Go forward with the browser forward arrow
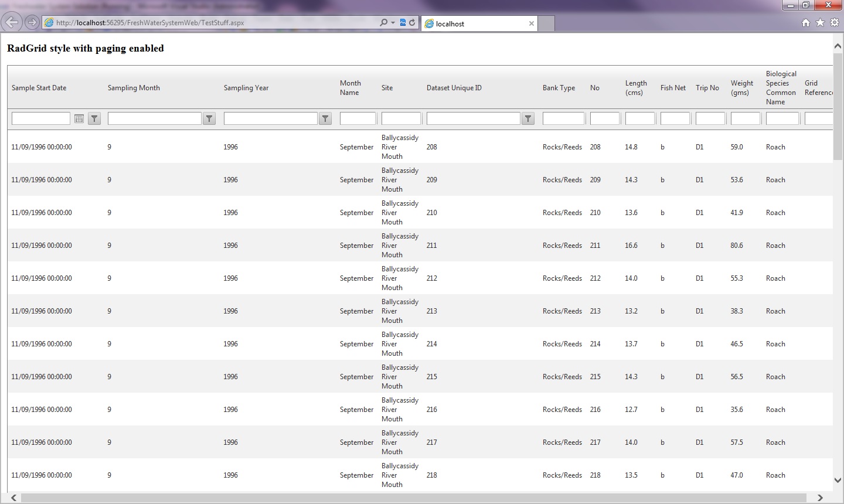The width and height of the screenshot is (844, 504). 32,22
